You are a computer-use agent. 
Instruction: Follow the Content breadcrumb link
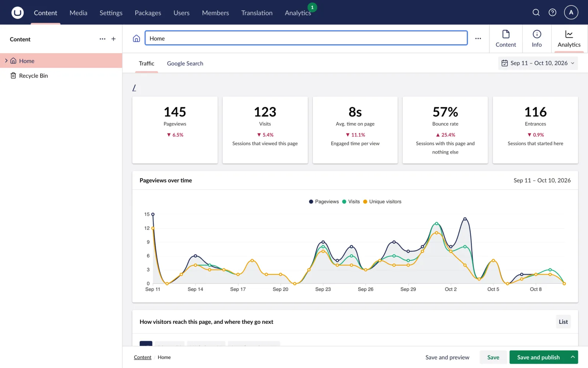click(x=143, y=357)
